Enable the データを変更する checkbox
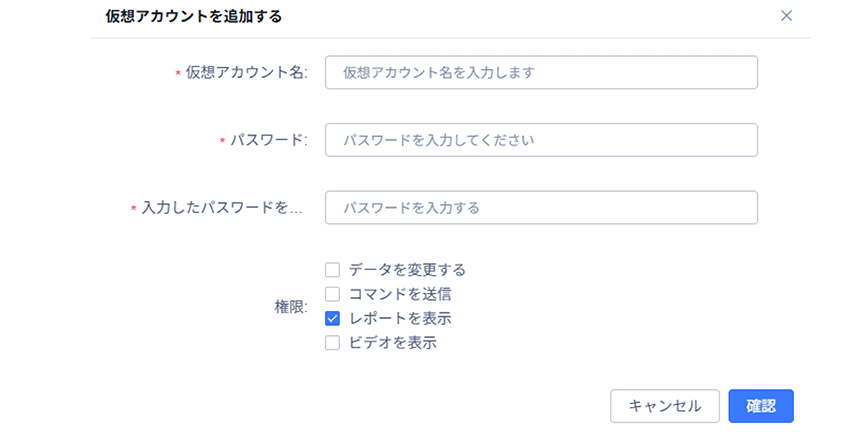This screenshot has width=864, height=432. coord(333,269)
